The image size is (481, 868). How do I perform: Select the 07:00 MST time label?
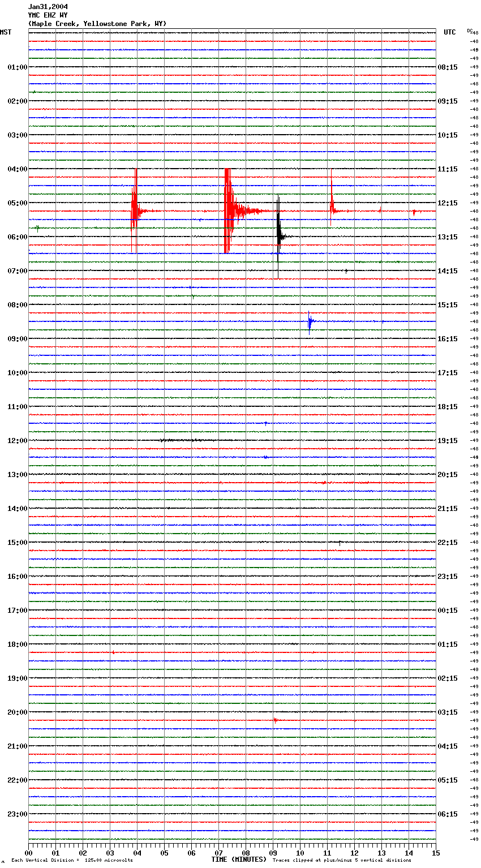pyautogui.click(x=18, y=271)
